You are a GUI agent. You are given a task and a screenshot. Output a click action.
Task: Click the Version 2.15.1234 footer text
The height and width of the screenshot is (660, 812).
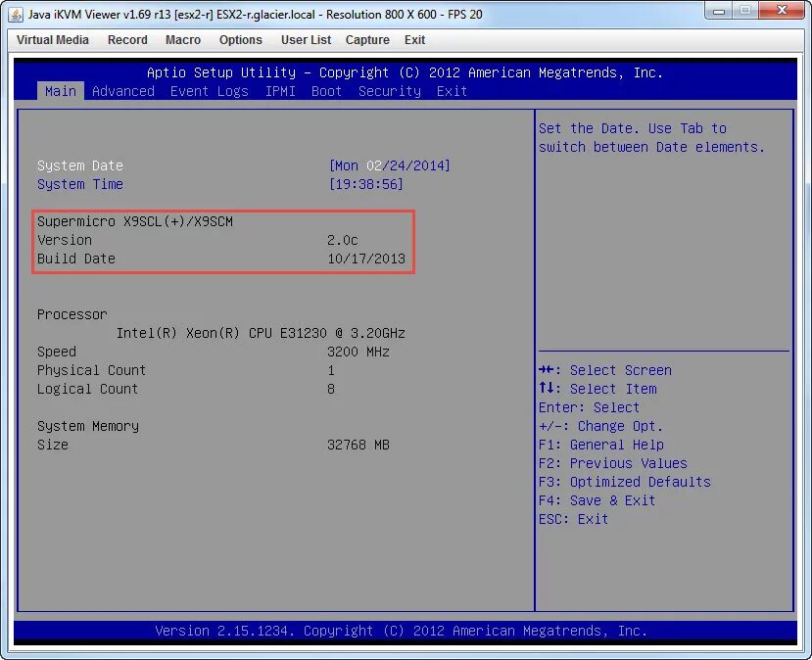coord(401,631)
